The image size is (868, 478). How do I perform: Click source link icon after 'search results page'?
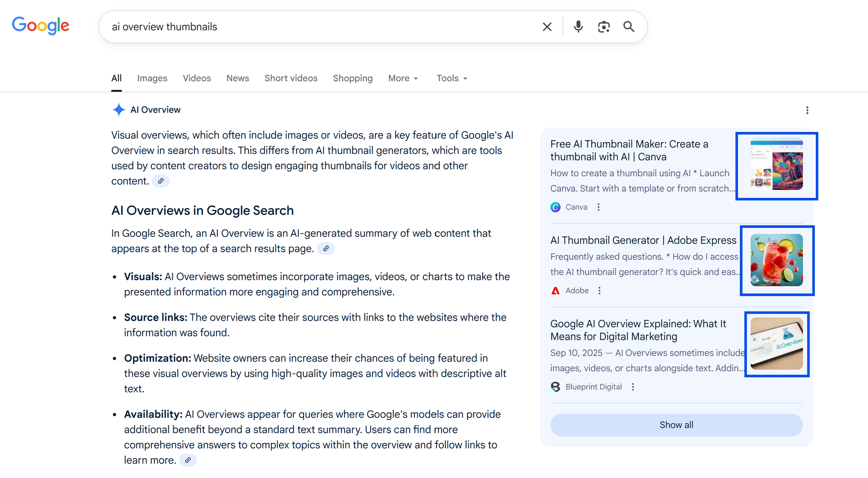[326, 249]
